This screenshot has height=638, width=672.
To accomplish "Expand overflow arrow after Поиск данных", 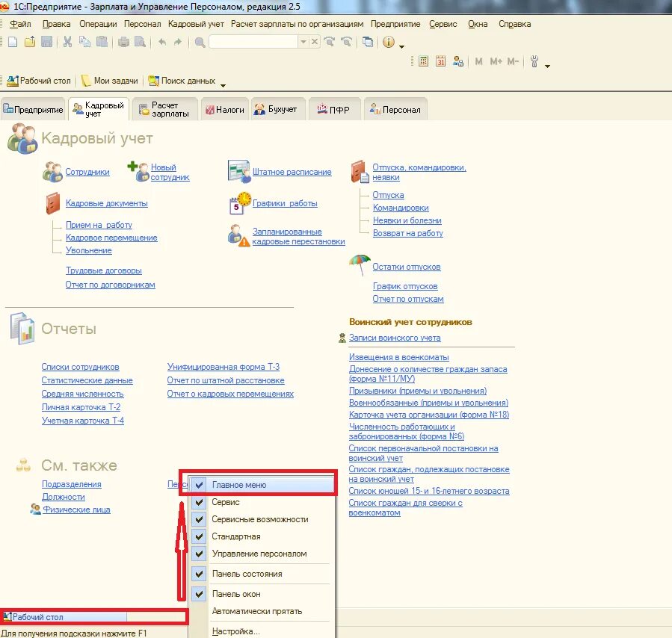I will point(223,85).
